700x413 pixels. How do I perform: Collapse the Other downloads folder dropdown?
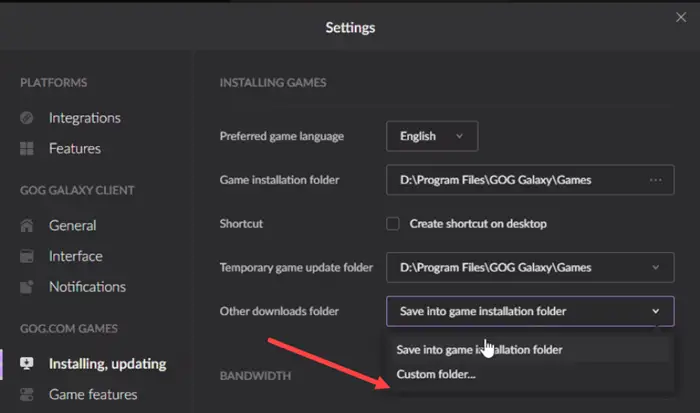click(655, 311)
